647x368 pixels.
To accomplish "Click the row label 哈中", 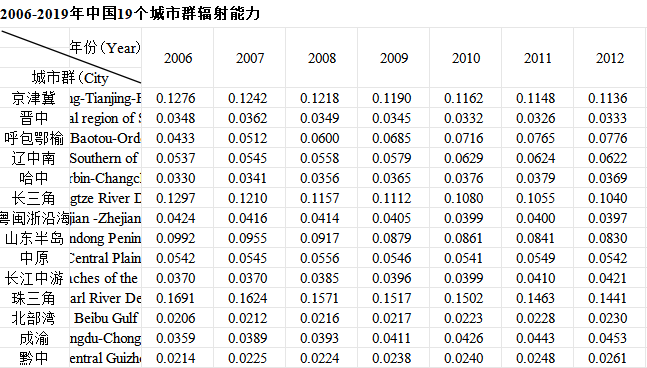I will click(x=33, y=178).
